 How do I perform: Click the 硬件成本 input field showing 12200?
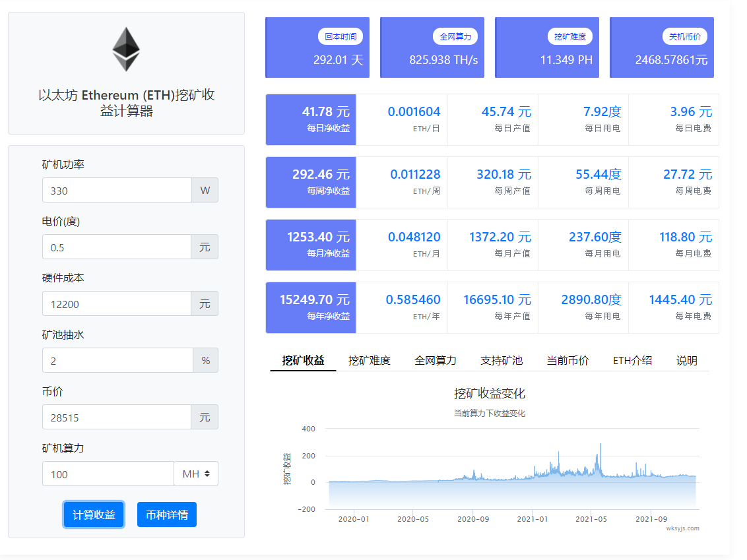coord(117,304)
